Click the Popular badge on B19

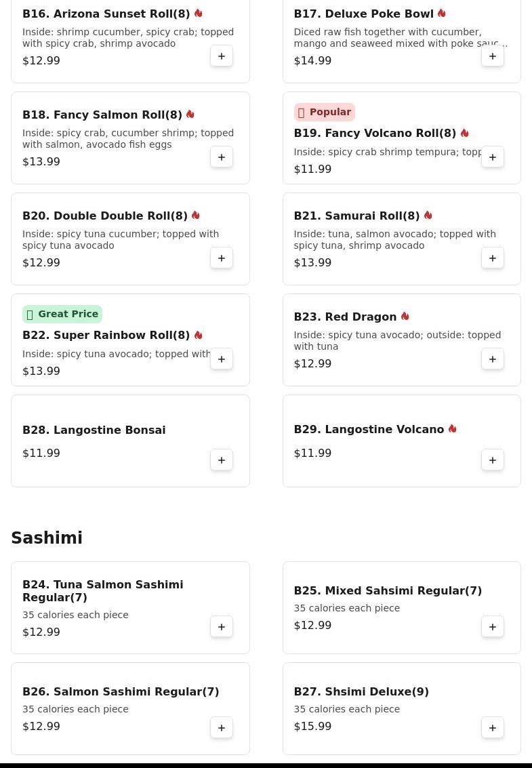click(x=325, y=112)
